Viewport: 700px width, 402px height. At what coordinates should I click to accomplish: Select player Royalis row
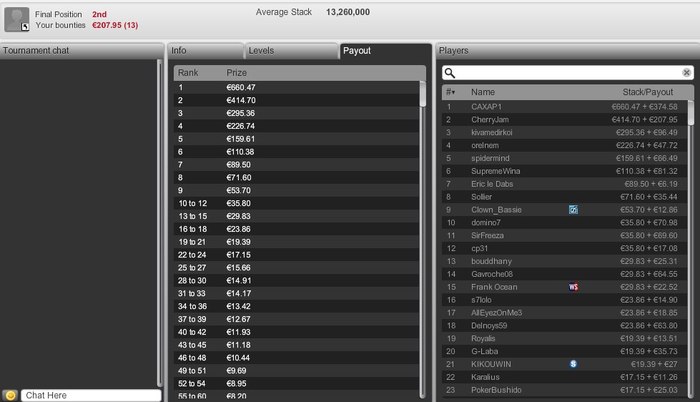click(x=565, y=339)
